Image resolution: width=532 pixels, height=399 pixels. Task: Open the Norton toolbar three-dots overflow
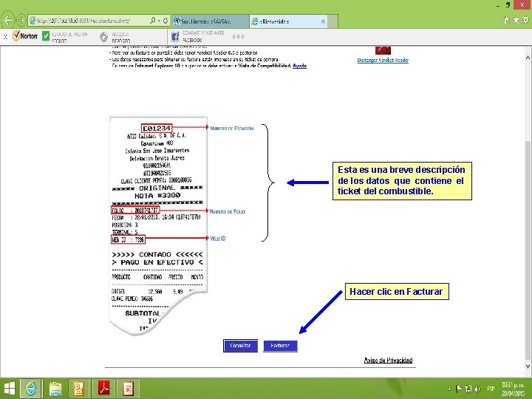click(238, 37)
